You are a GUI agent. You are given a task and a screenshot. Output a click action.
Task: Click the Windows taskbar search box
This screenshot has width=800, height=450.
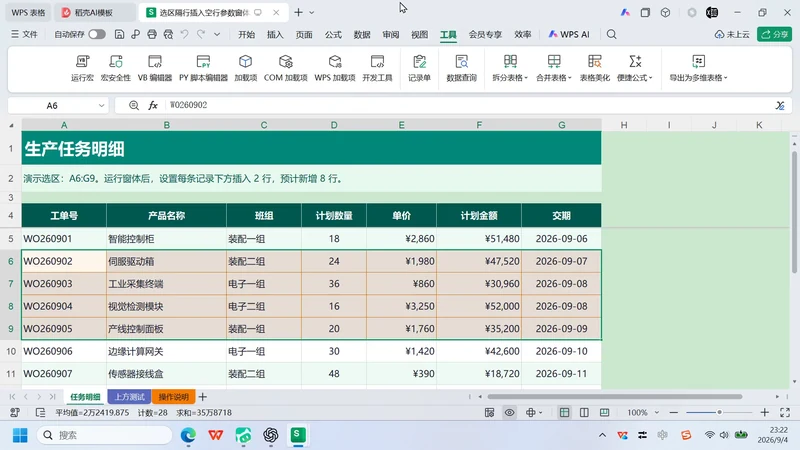(x=105, y=435)
